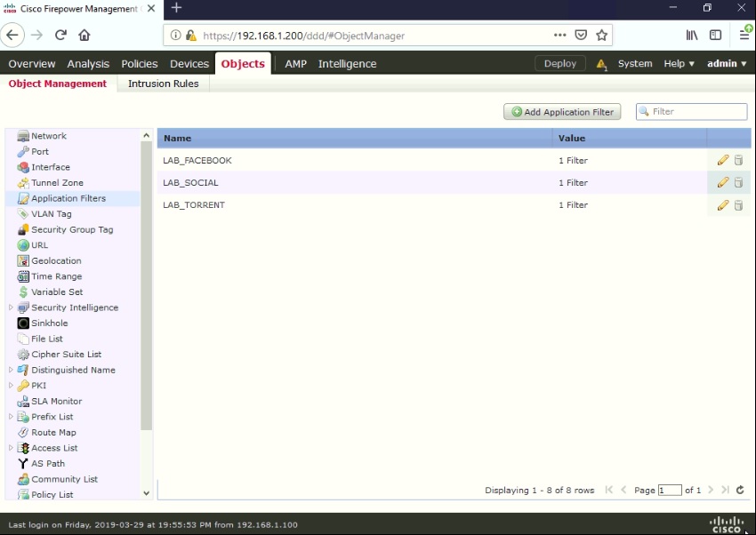756x535 pixels.
Task: Delete the LAB_SOCIAL filter with trash icon
Action: coord(738,182)
